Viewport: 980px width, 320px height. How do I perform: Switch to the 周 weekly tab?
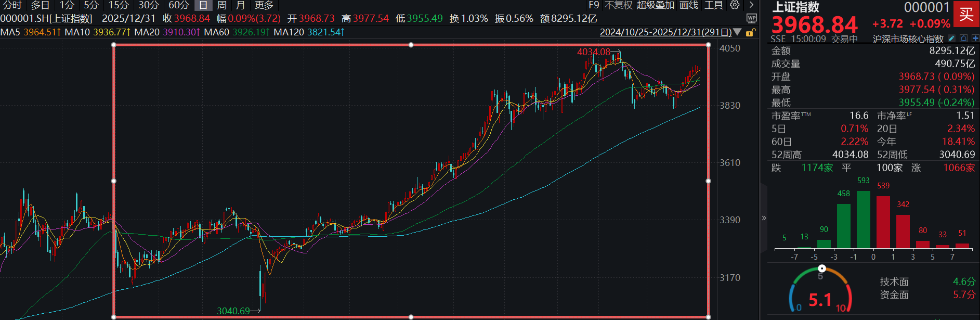(222, 5)
